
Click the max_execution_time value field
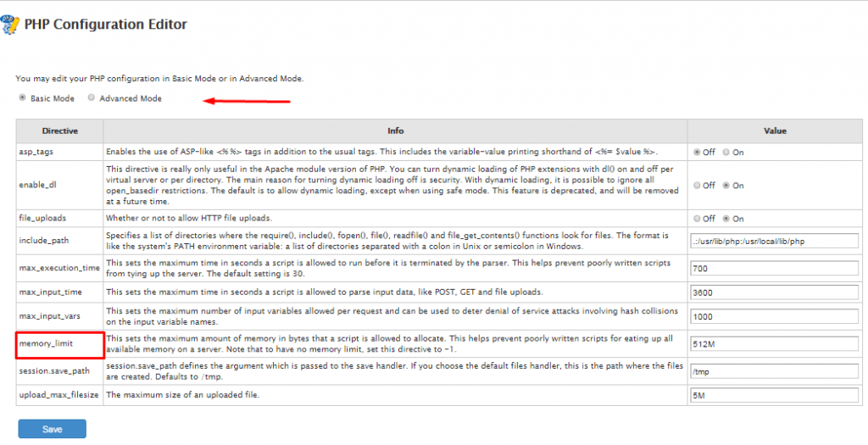click(x=775, y=269)
